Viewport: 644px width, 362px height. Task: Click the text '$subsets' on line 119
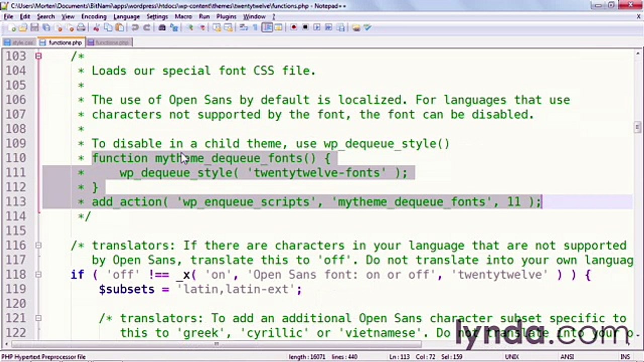[127, 290]
